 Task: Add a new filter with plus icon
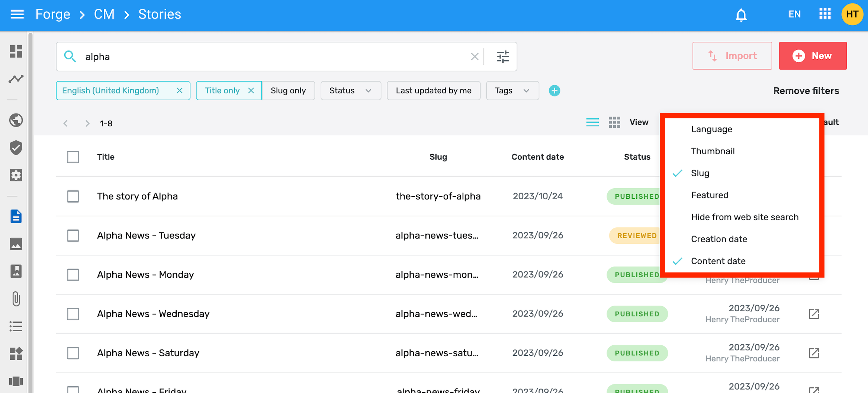coord(554,90)
